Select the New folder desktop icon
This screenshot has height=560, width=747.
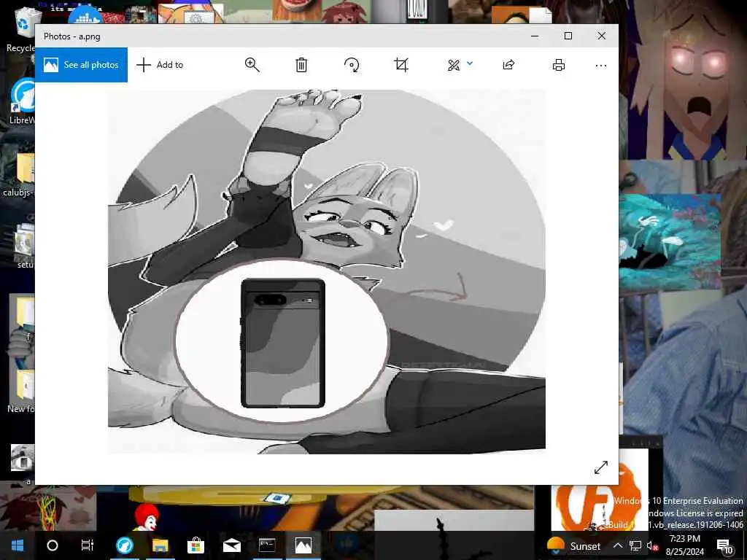coord(21,391)
